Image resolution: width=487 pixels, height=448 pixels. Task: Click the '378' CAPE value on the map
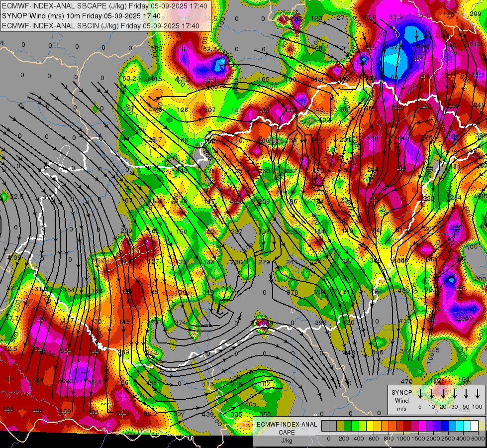pyautogui.click(x=292, y=292)
